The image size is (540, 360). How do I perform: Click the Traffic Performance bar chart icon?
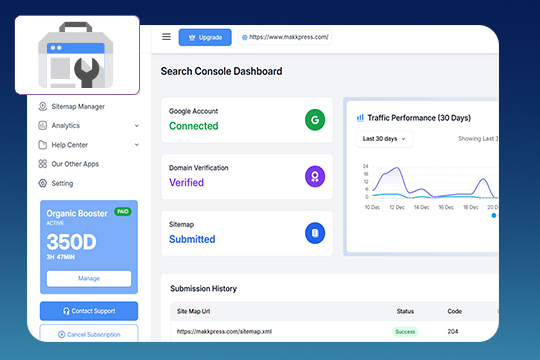[360, 118]
